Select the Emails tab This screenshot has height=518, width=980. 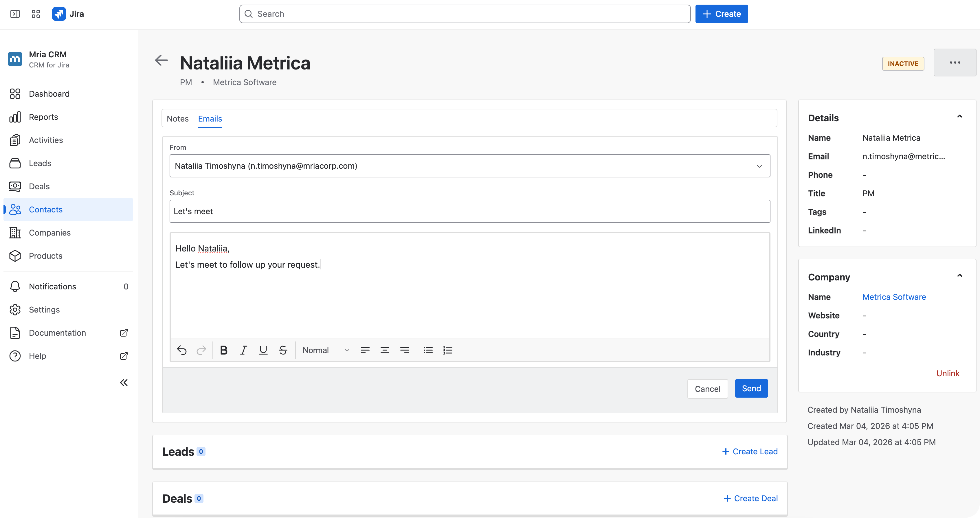[210, 119]
